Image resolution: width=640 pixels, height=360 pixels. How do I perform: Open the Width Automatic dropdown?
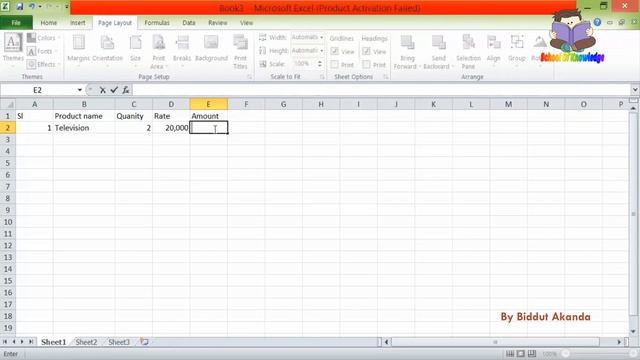click(322, 38)
